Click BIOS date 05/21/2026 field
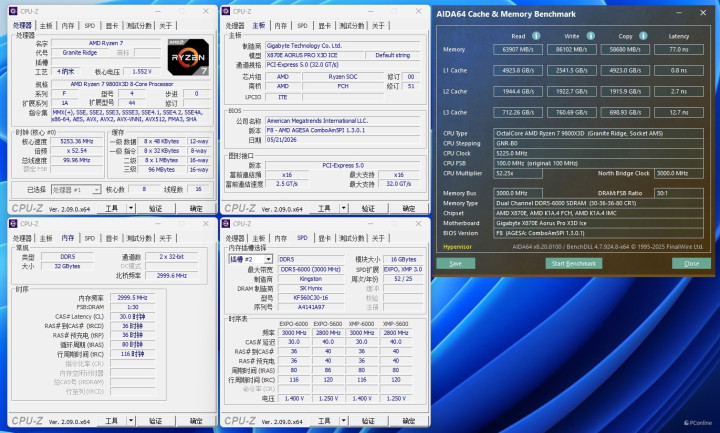Screen dimensions: 720x433 (343, 140)
